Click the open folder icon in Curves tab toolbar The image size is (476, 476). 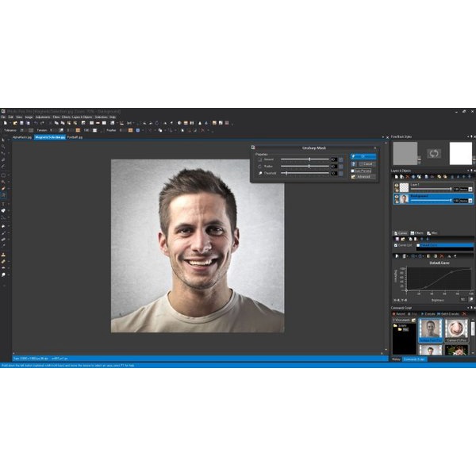click(x=403, y=240)
